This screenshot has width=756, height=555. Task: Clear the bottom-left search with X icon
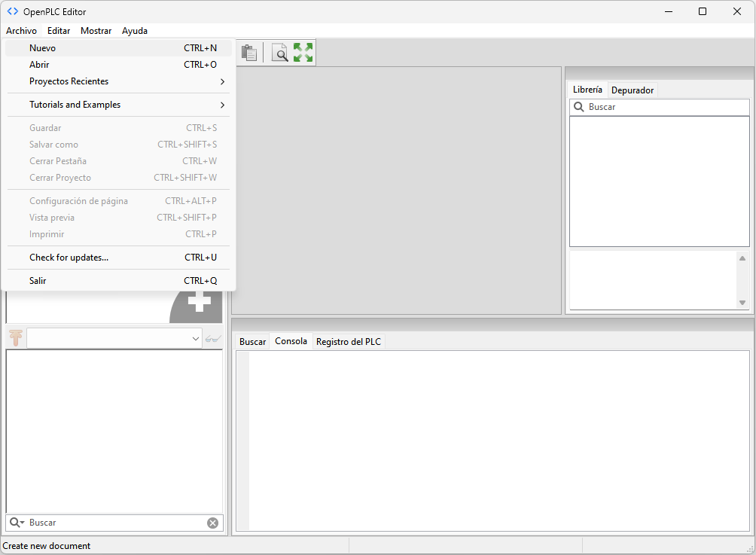[x=212, y=523]
